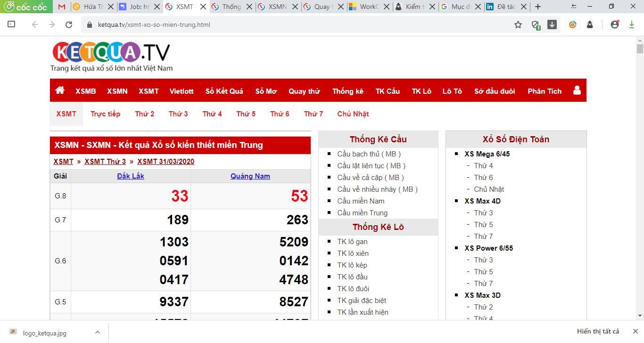644x343 pixels.
Task: Click G.8 Đắk Lắk result 33
Action: click(180, 196)
